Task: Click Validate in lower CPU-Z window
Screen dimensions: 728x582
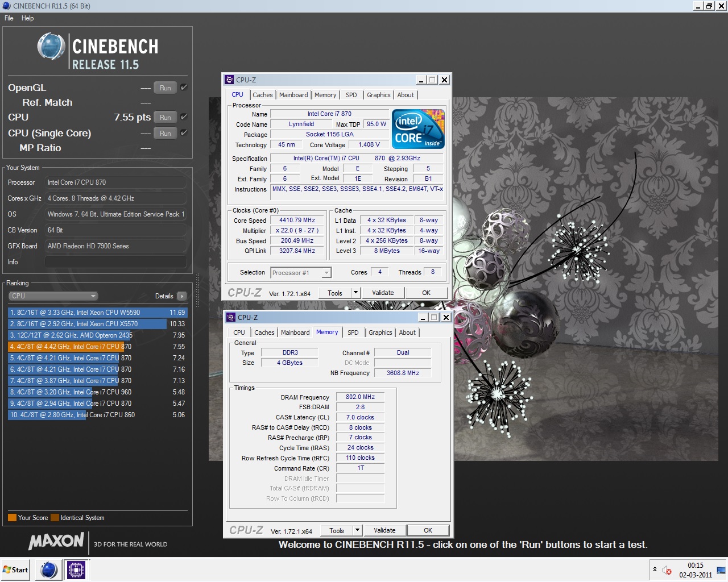Action: (x=384, y=530)
